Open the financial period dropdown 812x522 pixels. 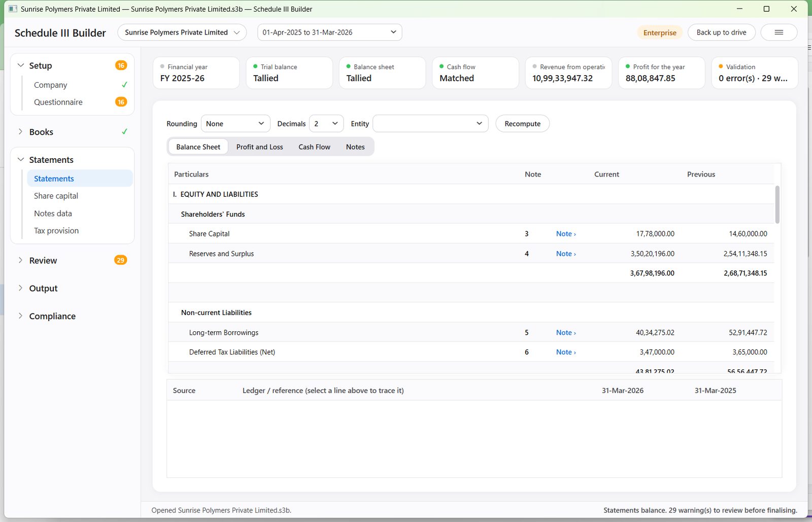pos(330,32)
